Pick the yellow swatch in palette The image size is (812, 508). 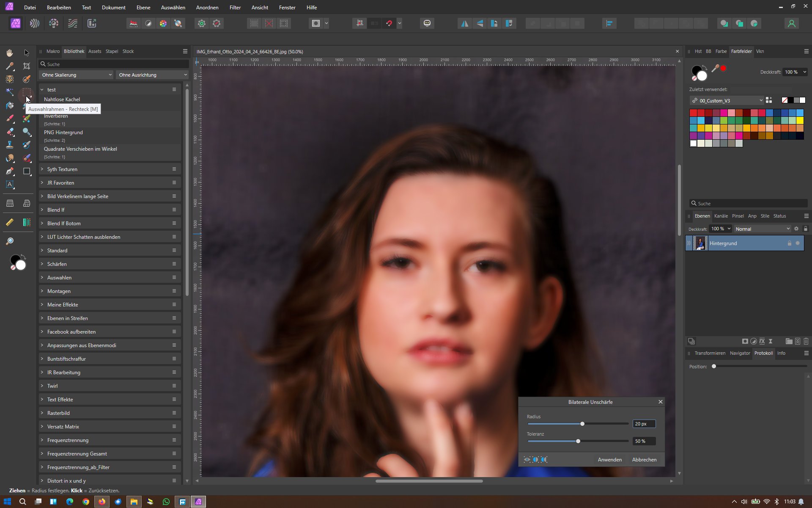pyautogui.click(x=800, y=121)
